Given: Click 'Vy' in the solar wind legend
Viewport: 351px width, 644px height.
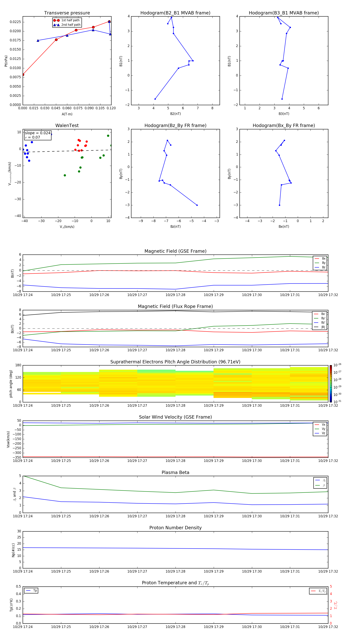Looking at the screenshot, I should point(320,429).
